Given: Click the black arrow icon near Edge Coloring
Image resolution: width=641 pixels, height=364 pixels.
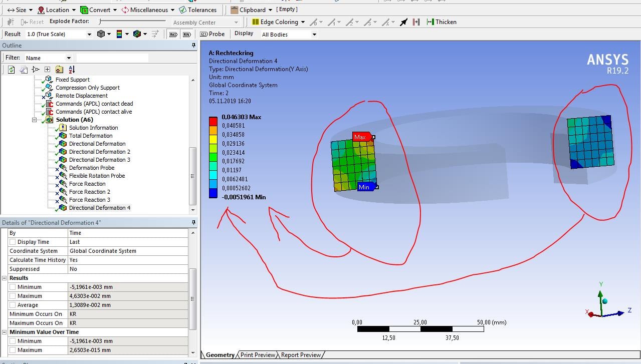Looking at the screenshot, I should tap(403, 22).
